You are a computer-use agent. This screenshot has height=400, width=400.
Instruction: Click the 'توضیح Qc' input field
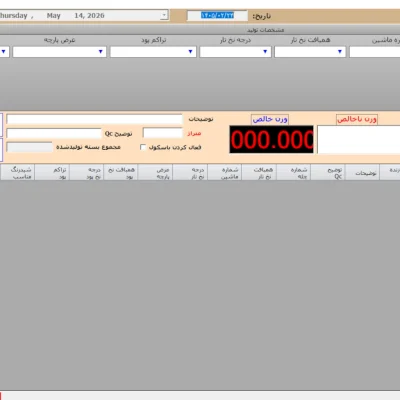point(54,133)
